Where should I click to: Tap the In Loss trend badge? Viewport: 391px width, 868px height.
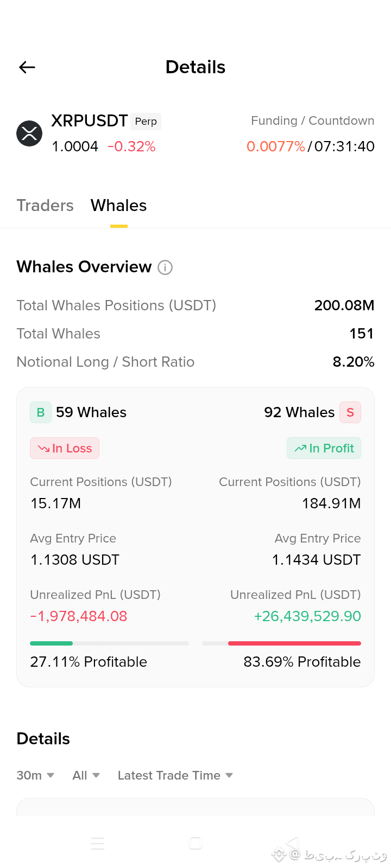[x=65, y=448]
